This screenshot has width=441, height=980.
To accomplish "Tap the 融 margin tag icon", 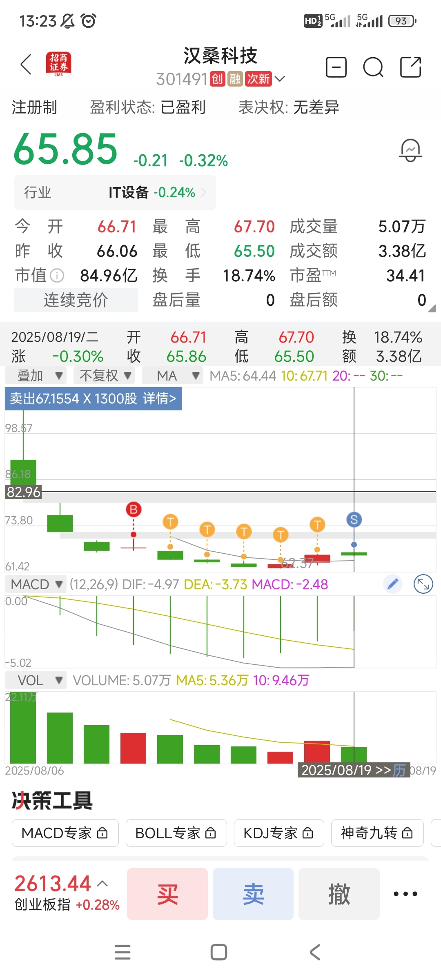I will (x=235, y=79).
